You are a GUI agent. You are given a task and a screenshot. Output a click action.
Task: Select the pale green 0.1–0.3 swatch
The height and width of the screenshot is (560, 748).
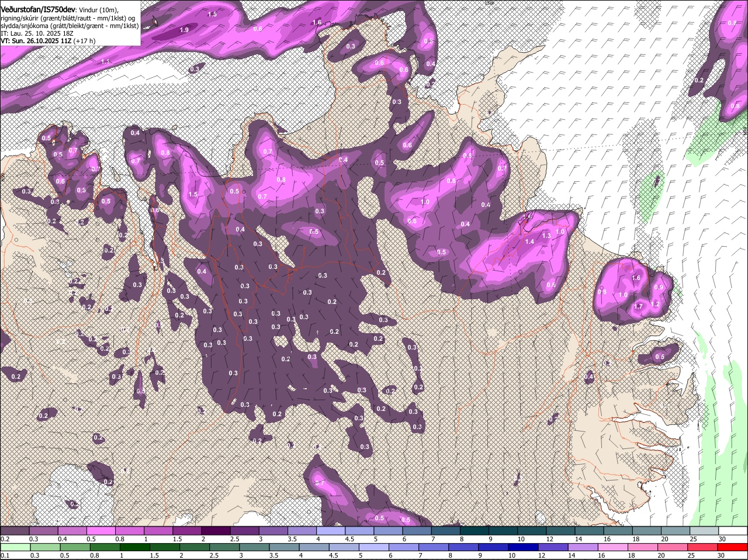click(x=15, y=547)
